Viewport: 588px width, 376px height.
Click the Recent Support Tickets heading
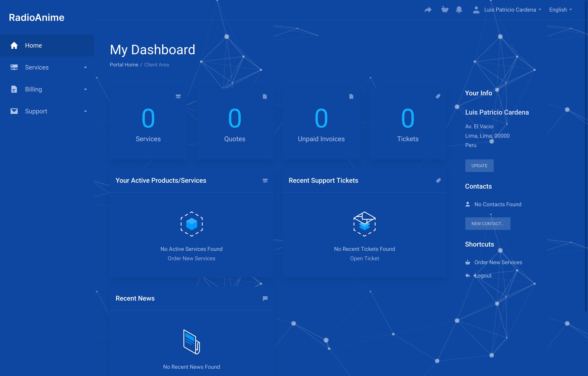323,180
